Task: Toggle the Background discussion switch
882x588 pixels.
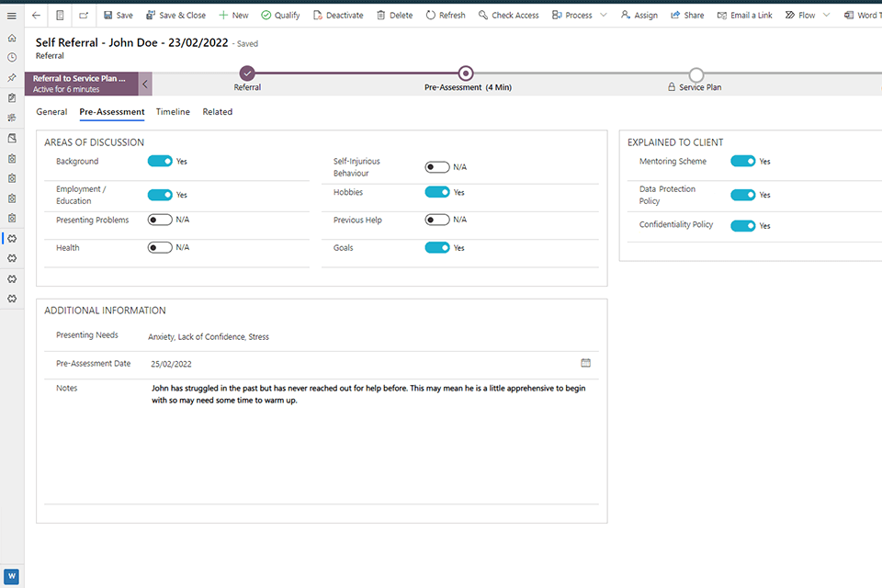Action: point(160,161)
